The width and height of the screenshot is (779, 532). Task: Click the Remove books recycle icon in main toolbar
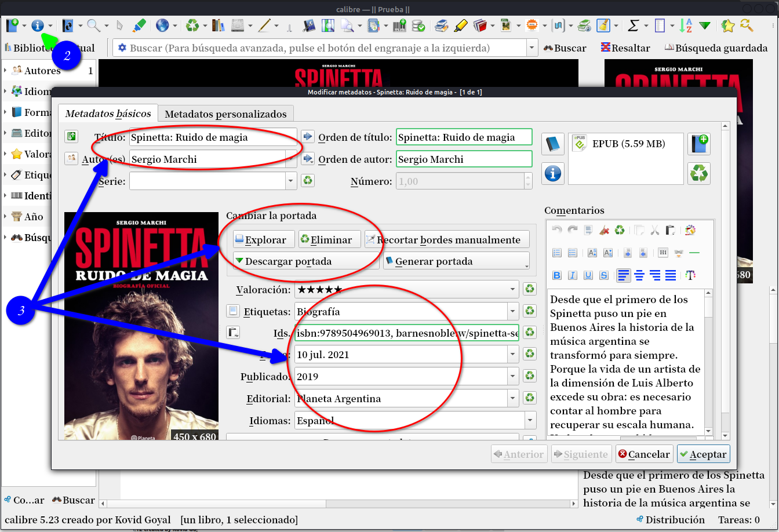click(x=192, y=25)
